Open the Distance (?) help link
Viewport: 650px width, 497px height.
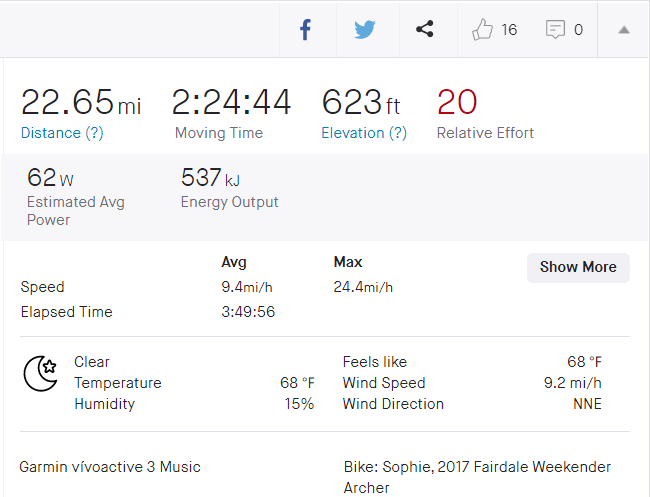[62, 133]
